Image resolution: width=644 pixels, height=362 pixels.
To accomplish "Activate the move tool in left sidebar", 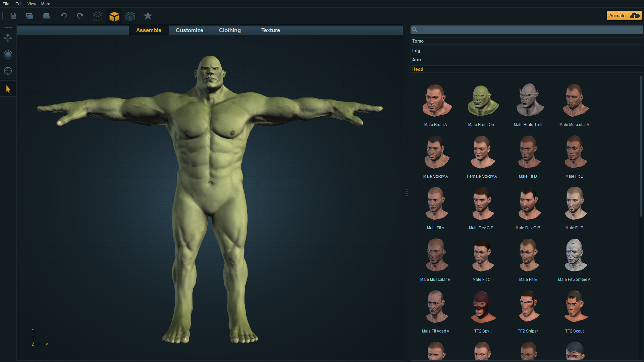I will coord(8,38).
